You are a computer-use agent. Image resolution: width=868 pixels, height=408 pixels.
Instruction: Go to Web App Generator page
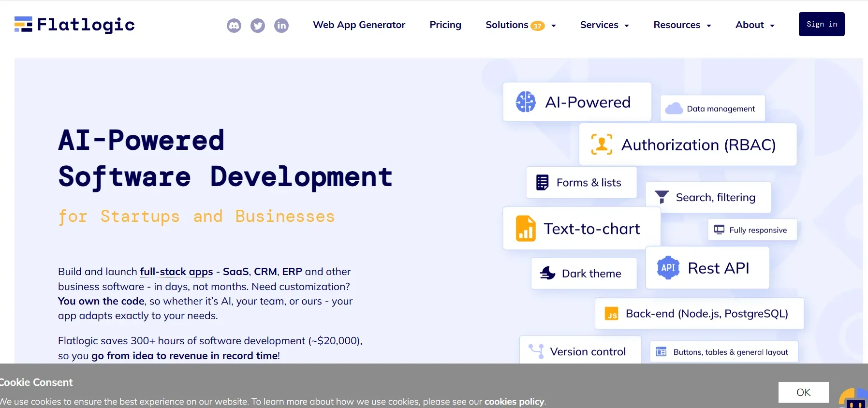[x=359, y=25]
